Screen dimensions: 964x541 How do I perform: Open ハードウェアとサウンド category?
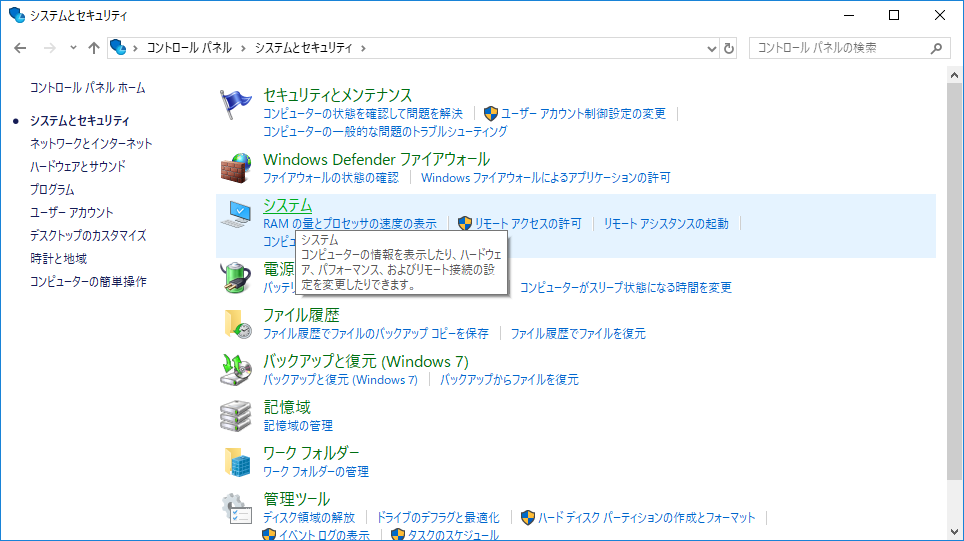[77, 166]
